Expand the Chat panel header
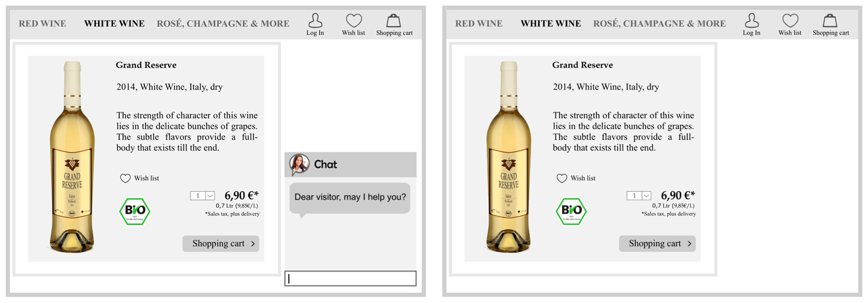 (x=350, y=164)
